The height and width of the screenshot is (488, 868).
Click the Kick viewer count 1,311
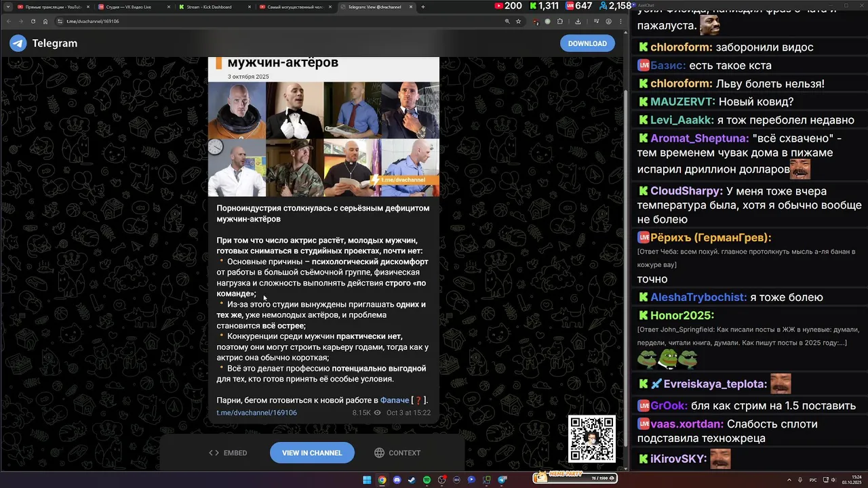pos(545,6)
